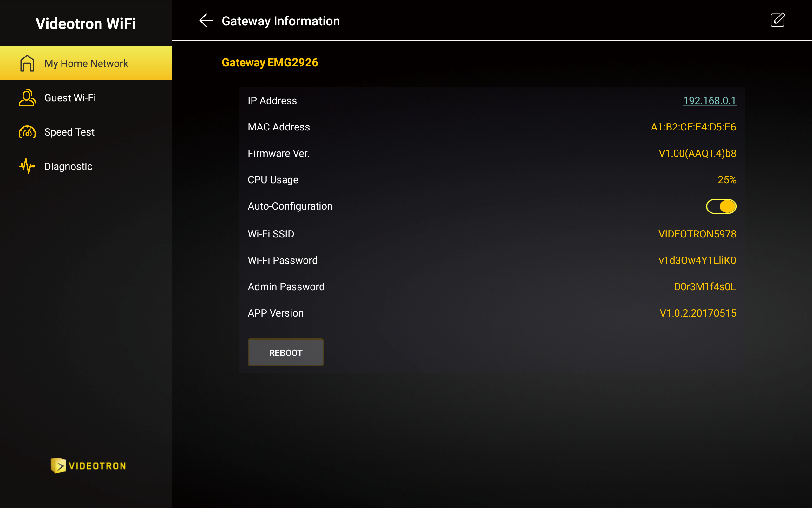The height and width of the screenshot is (508, 812).
Task: Select the Wi-Fi Password value v1d3Ow4Y1LliK0
Action: click(697, 260)
